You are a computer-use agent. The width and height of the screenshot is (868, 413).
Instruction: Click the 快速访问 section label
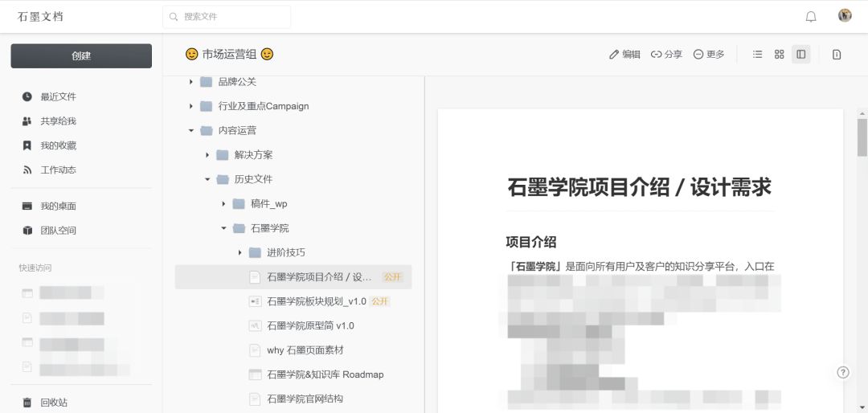tap(35, 268)
